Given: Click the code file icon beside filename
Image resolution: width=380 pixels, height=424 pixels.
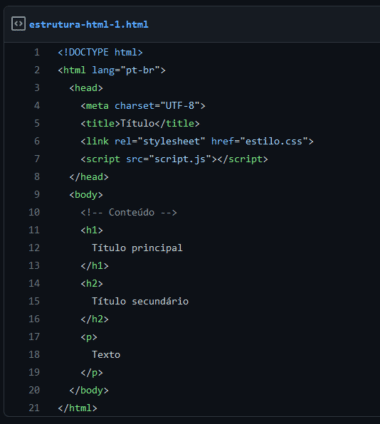Looking at the screenshot, I should click(x=18, y=24).
